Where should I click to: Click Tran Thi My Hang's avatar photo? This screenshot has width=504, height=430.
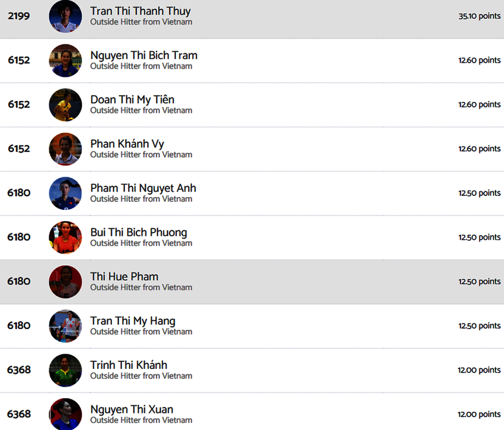click(65, 326)
